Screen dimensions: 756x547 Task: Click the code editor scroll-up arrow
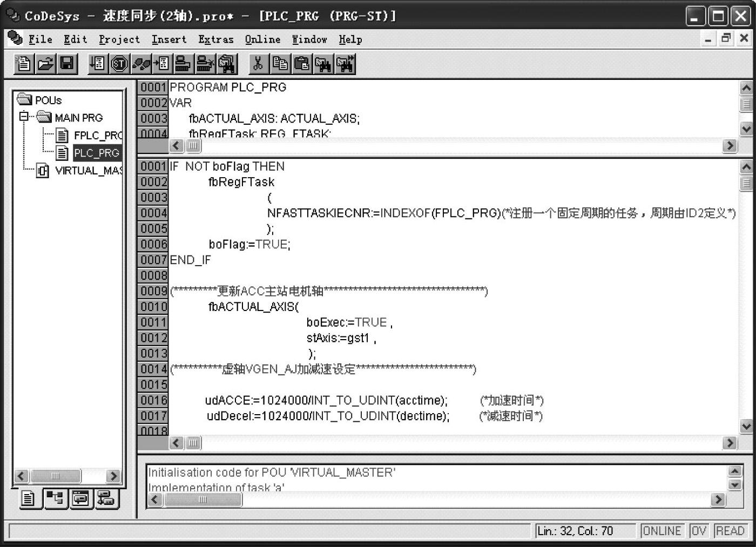(746, 166)
